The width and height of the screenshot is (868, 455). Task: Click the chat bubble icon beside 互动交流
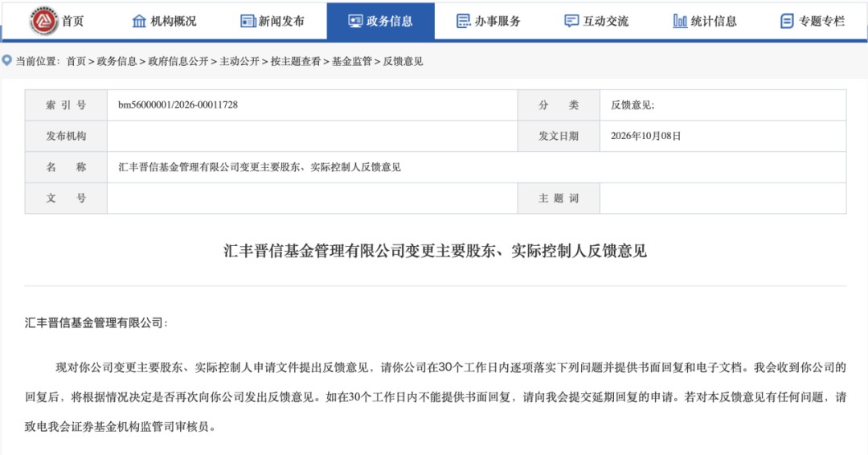pyautogui.click(x=571, y=21)
